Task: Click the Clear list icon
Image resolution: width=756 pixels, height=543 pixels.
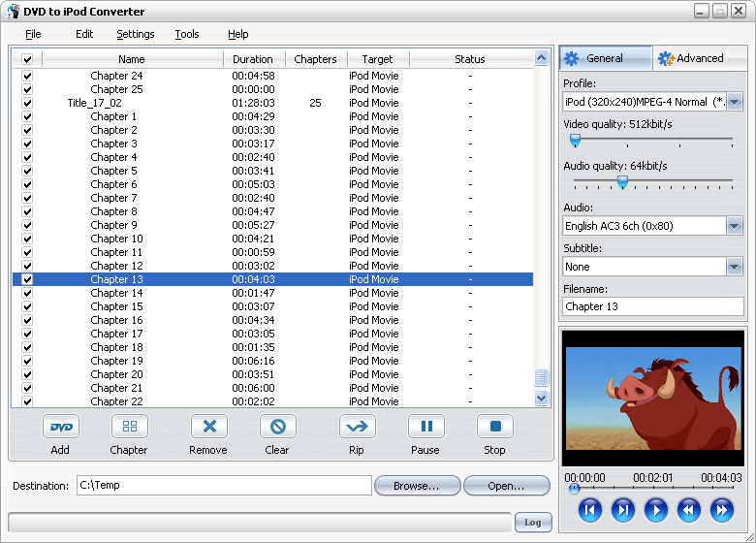Action: [x=277, y=427]
